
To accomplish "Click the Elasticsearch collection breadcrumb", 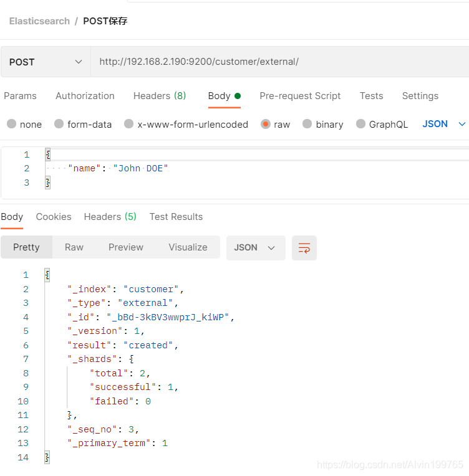I will point(39,21).
